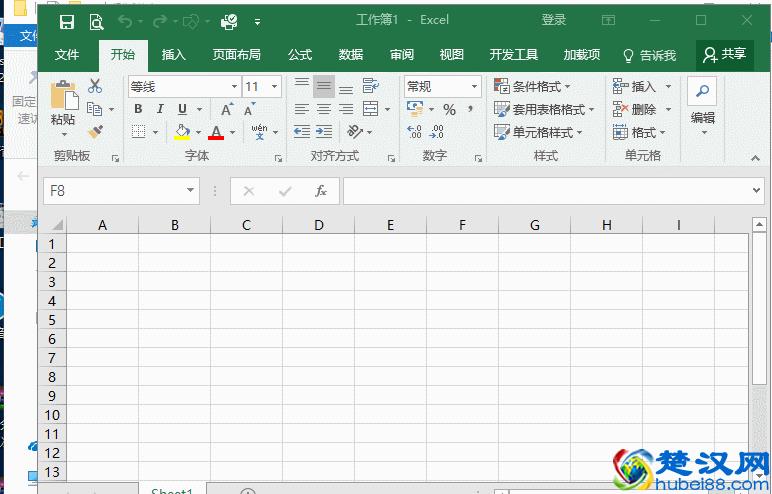Open the 文件 File menu tab

pyautogui.click(x=67, y=55)
